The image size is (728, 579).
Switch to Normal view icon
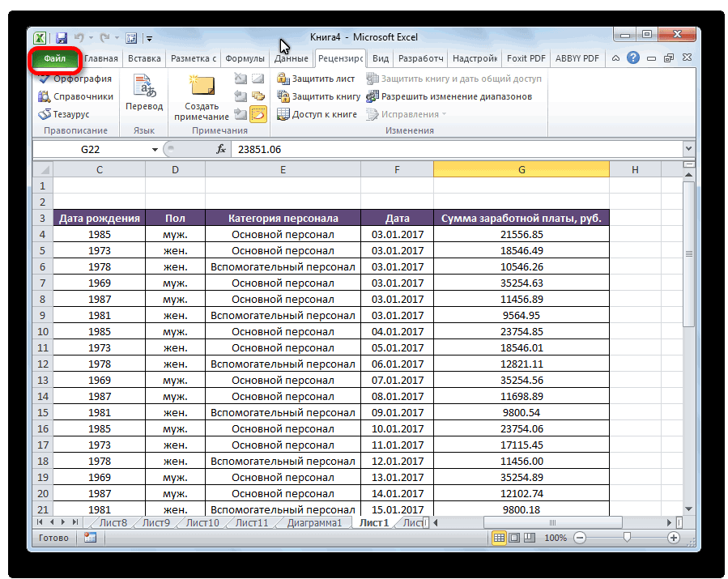coord(499,538)
